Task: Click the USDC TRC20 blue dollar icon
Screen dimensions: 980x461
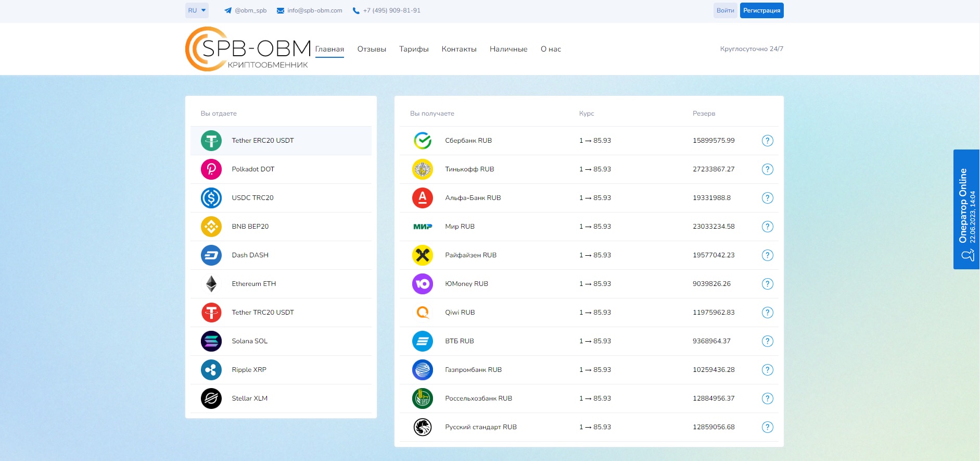Action: [211, 198]
